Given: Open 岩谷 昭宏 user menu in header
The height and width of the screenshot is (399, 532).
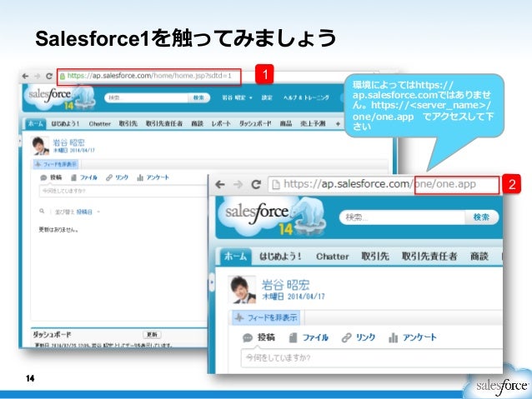Looking at the screenshot, I should click(x=237, y=97).
